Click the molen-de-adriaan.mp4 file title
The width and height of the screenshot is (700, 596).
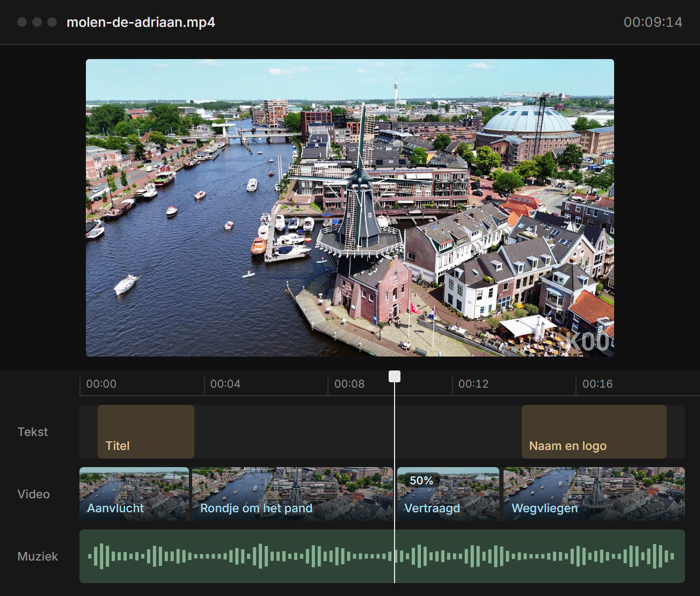tap(141, 22)
